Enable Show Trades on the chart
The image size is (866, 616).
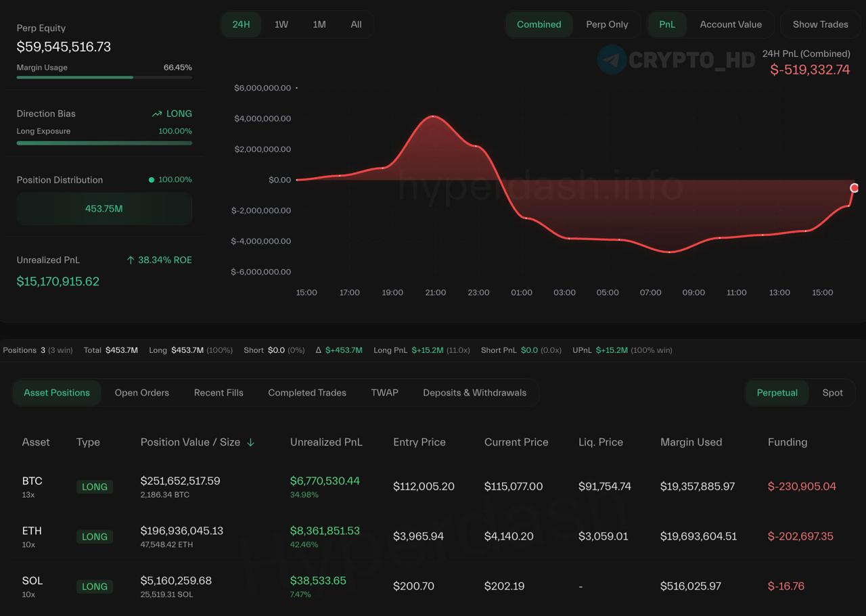coord(820,24)
